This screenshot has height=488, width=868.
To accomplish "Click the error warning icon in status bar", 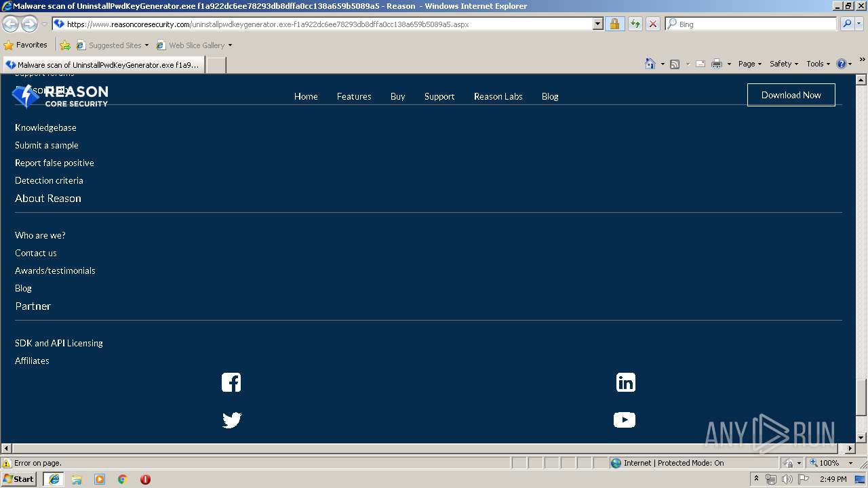I will [x=7, y=463].
